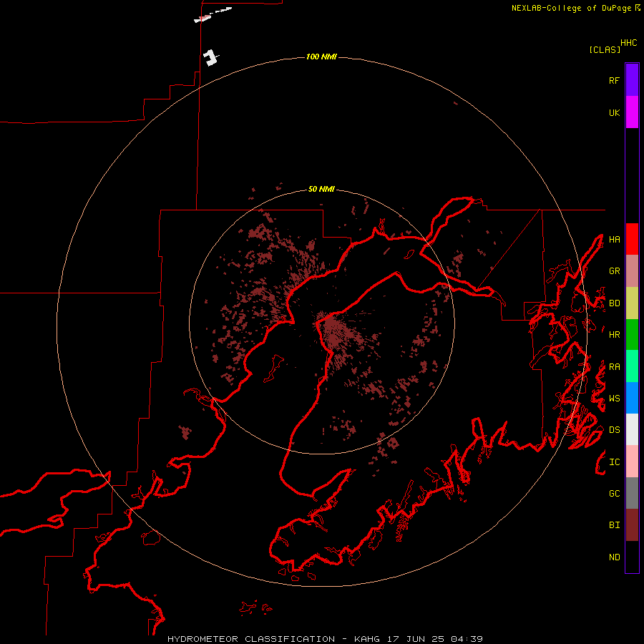This screenshot has height=644, width=644.
Task: Click the RF purple legend swatch
Action: click(632, 80)
